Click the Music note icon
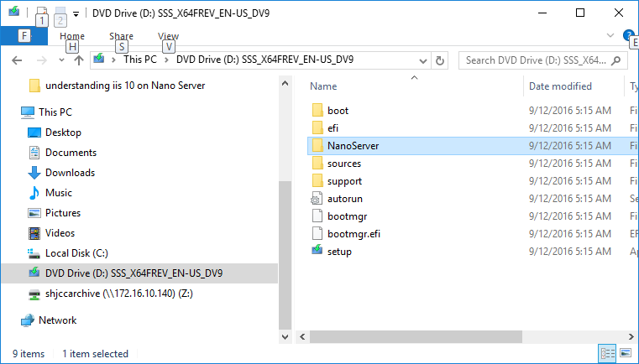 [34, 193]
